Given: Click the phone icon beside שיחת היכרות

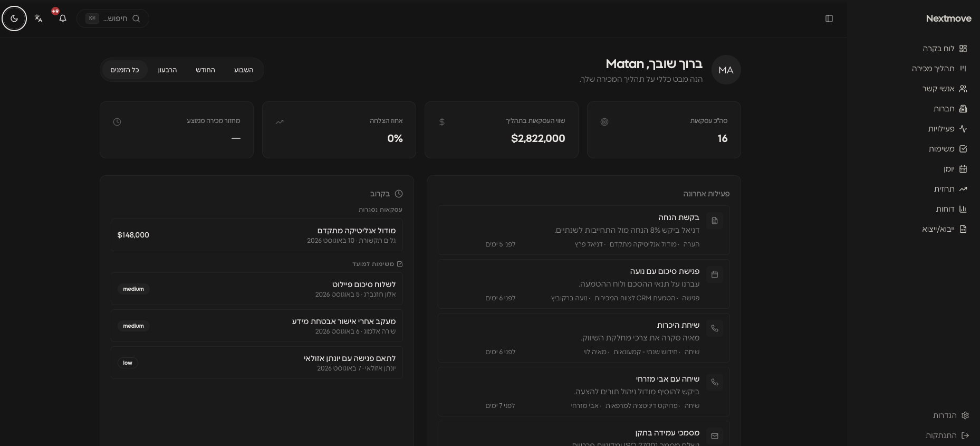Looking at the screenshot, I should pos(715,328).
